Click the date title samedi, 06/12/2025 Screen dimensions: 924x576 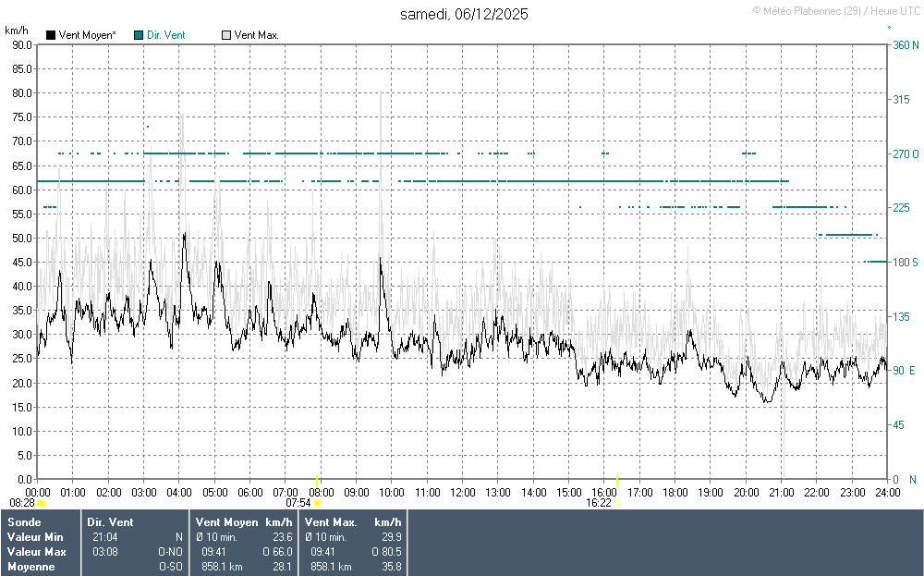(x=465, y=15)
